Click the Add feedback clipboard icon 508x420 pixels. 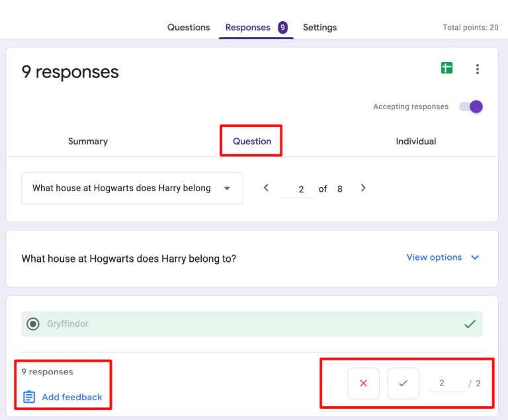pos(29,397)
